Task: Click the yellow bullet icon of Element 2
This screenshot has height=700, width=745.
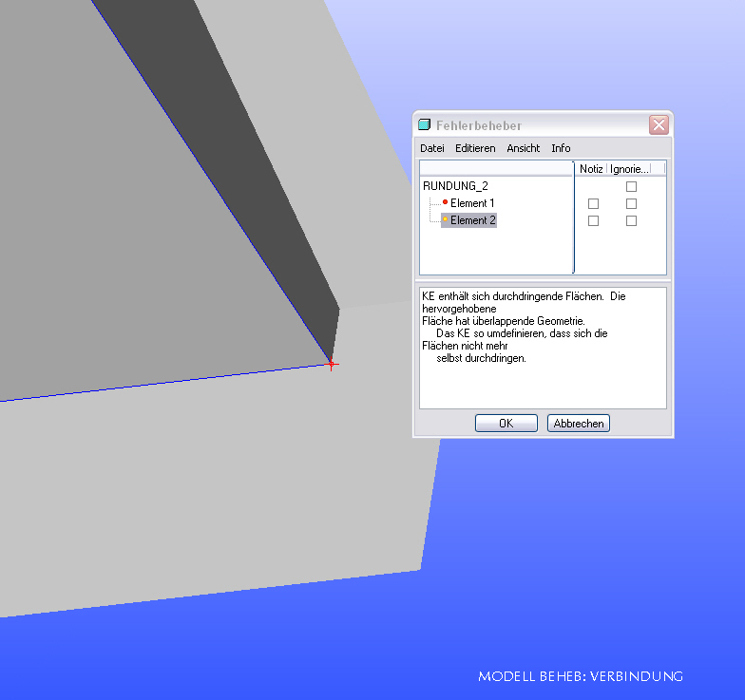Action: tap(445, 218)
